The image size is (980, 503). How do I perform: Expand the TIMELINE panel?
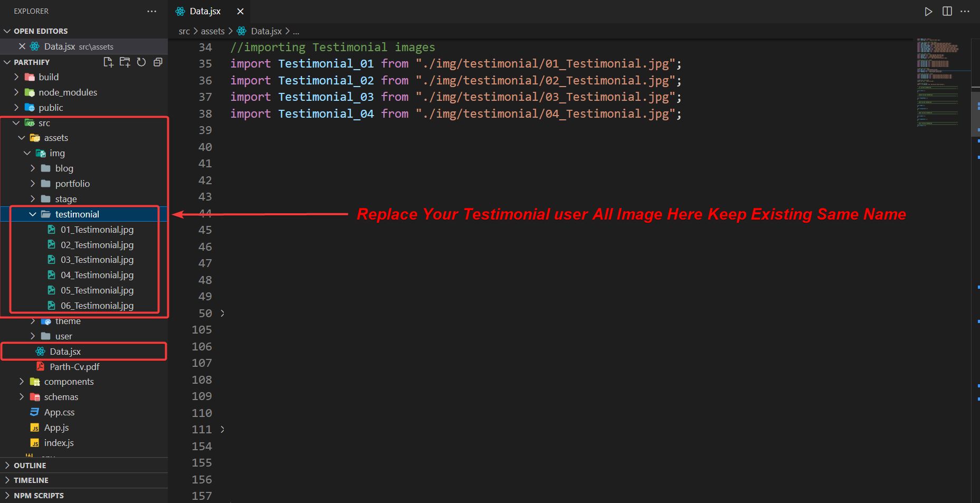[31, 480]
